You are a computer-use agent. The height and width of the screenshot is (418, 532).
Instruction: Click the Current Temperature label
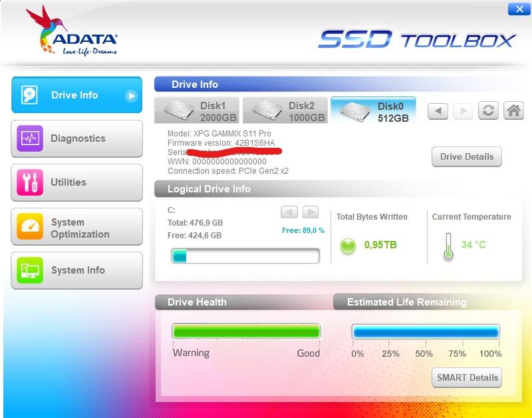(x=471, y=216)
